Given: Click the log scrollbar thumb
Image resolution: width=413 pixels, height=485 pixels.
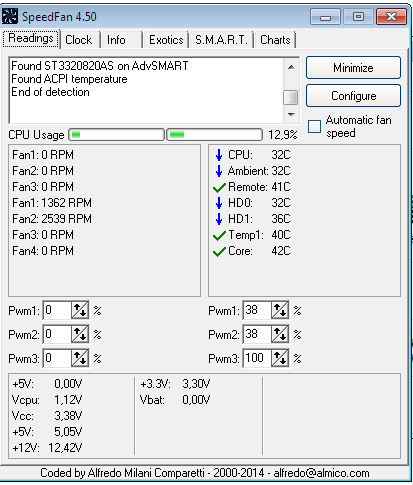Looking at the screenshot, I should tap(291, 97).
